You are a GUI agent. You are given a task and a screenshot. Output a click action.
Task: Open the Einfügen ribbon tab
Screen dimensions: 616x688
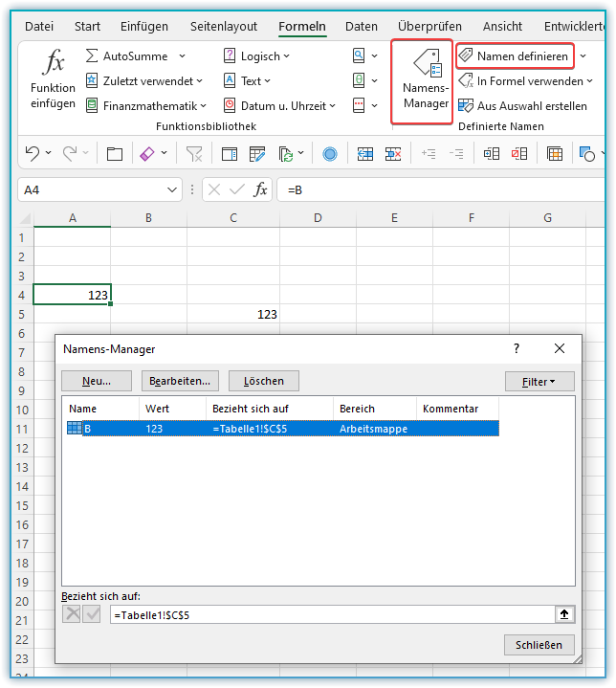144,27
